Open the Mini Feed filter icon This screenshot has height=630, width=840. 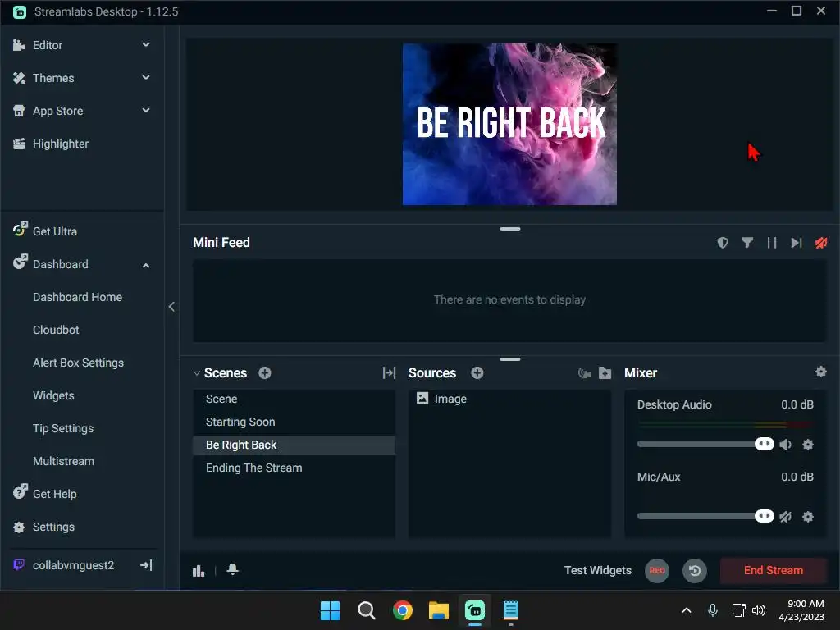(x=746, y=243)
